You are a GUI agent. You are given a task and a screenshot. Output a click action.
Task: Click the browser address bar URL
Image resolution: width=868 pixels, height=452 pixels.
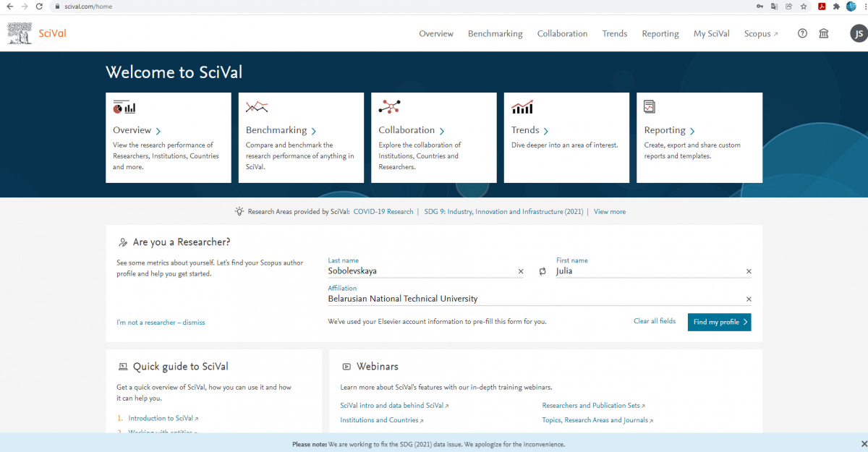coord(88,7)
